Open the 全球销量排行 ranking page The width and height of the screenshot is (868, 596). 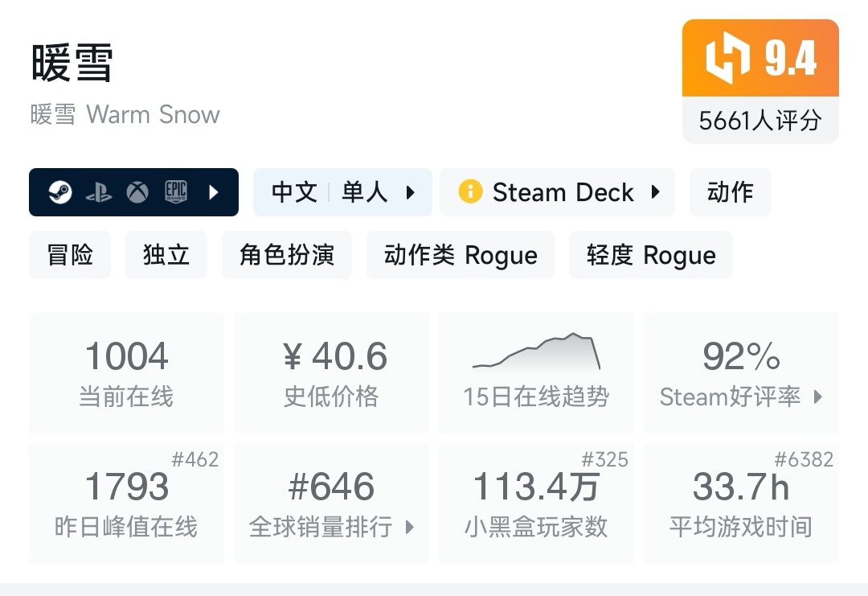tap(331, 502)
